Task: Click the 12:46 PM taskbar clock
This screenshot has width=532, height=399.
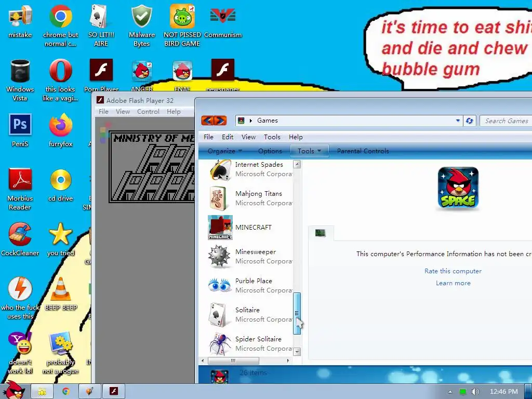Action: (x=503, y=392)
